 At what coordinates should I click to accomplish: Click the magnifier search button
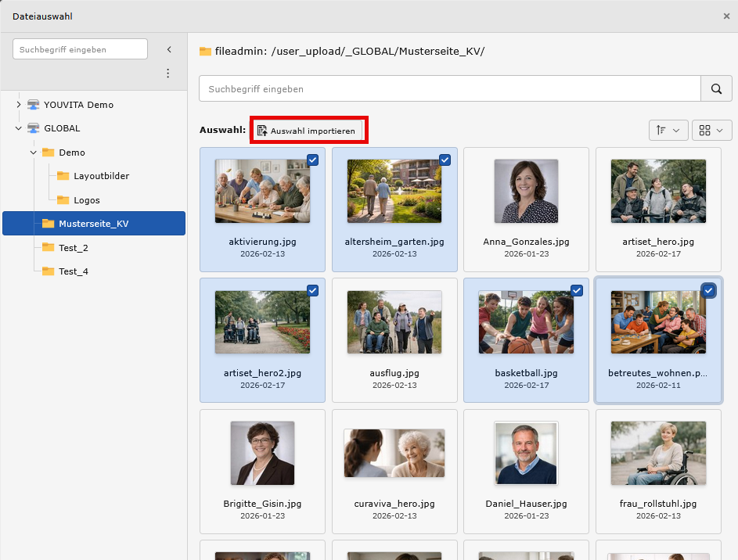[x=716, y=88]
